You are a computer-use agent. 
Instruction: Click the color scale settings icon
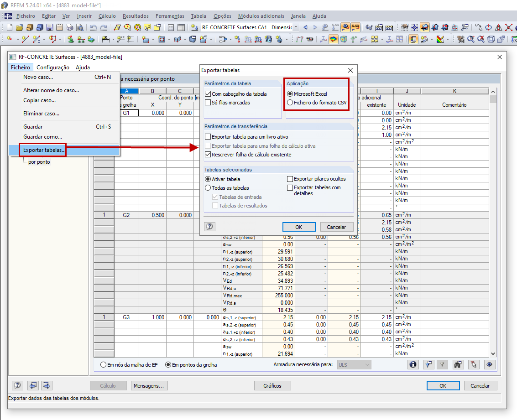(440, 40)
